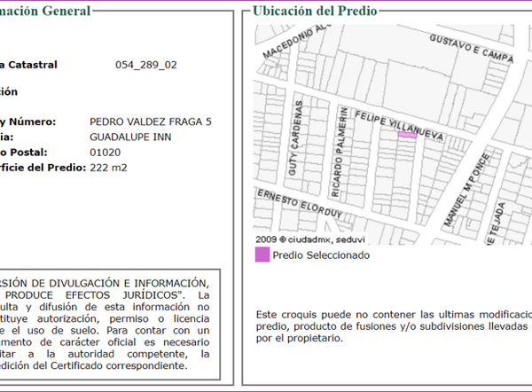Click the TEJADA street label on map
532x392 pixels.
coord(496,223)
